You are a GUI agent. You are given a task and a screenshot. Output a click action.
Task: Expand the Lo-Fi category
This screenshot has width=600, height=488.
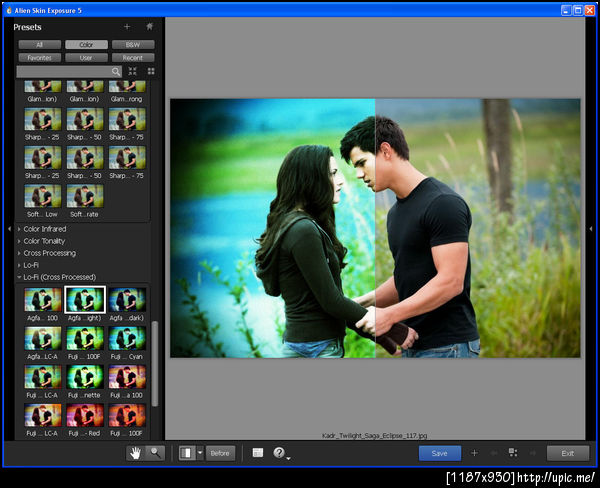pyautogui.click(x=31, y=265)
